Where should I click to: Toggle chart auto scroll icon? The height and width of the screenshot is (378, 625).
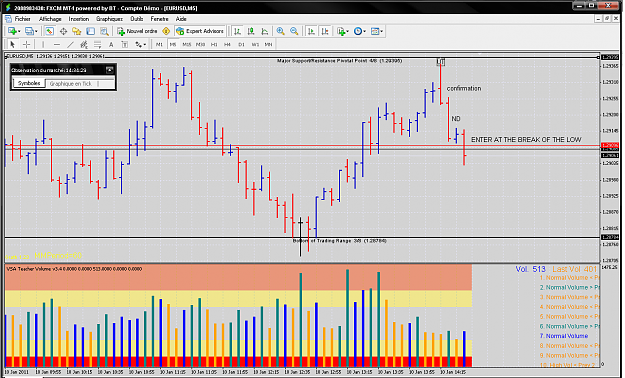(x=311, y=31)
